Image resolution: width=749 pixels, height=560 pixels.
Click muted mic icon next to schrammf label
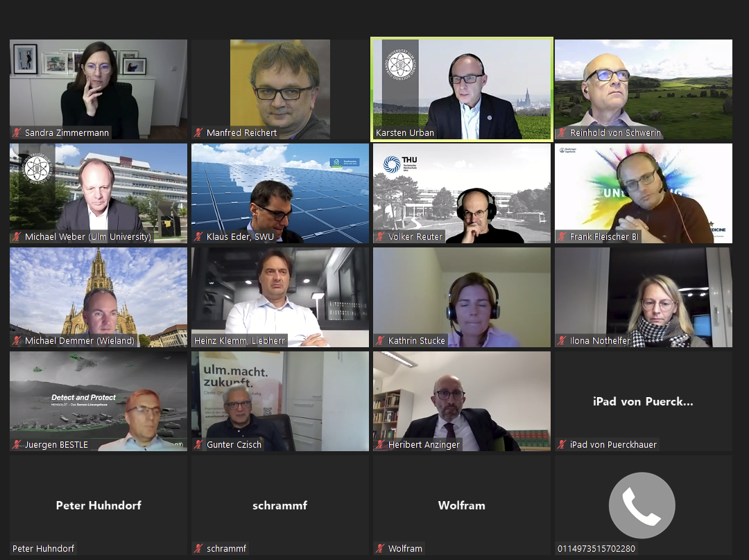199,549
